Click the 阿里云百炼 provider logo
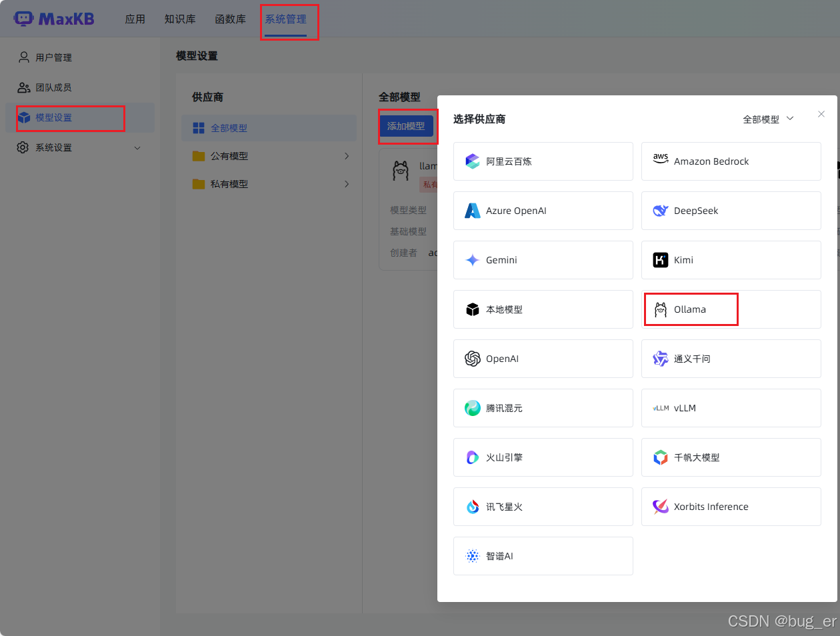 pyautogui.click(x=473, y=161)
